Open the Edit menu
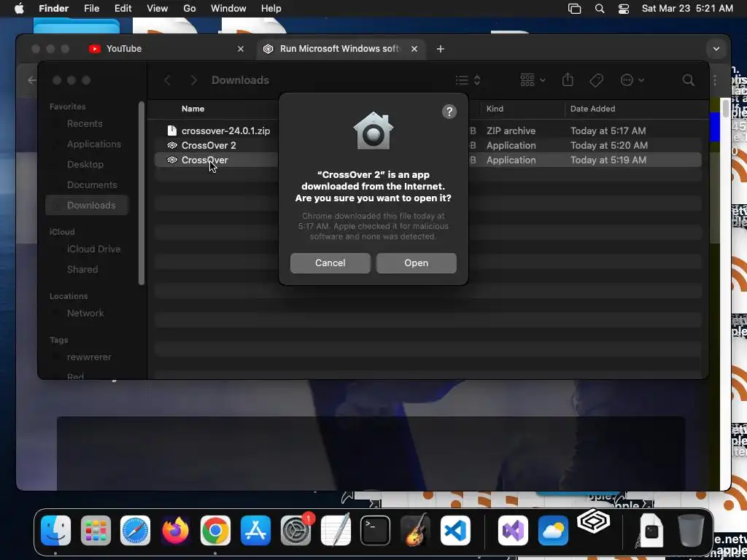Viewport: 747px width, 560px height. click(123, 9)
